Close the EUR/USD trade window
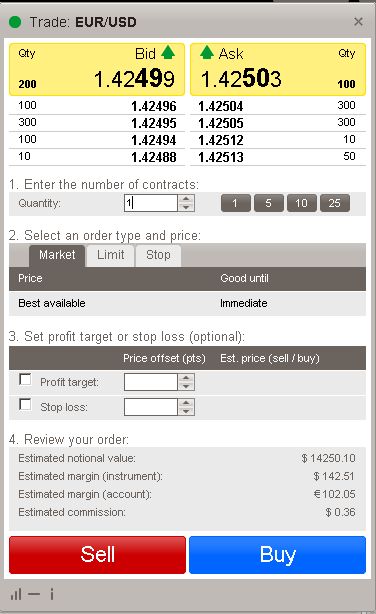Screen dimensions: 376x614 pyautogui.click(x=358, y=22)
